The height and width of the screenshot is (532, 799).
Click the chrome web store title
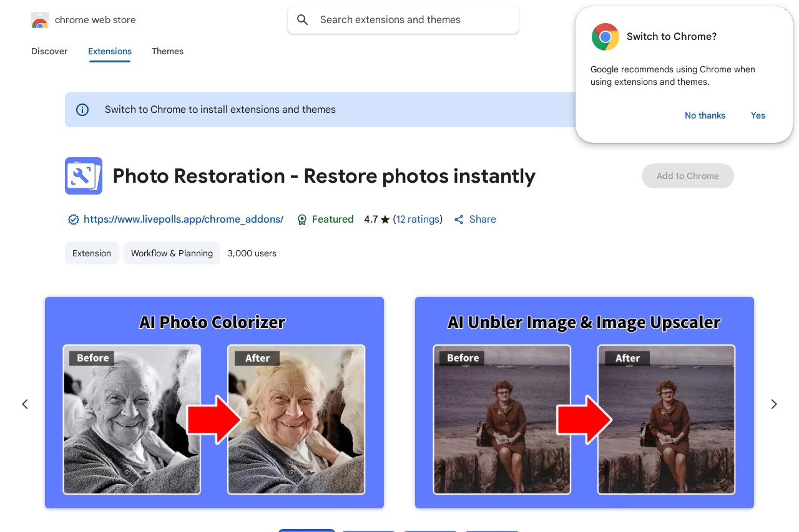coord(96,20)
